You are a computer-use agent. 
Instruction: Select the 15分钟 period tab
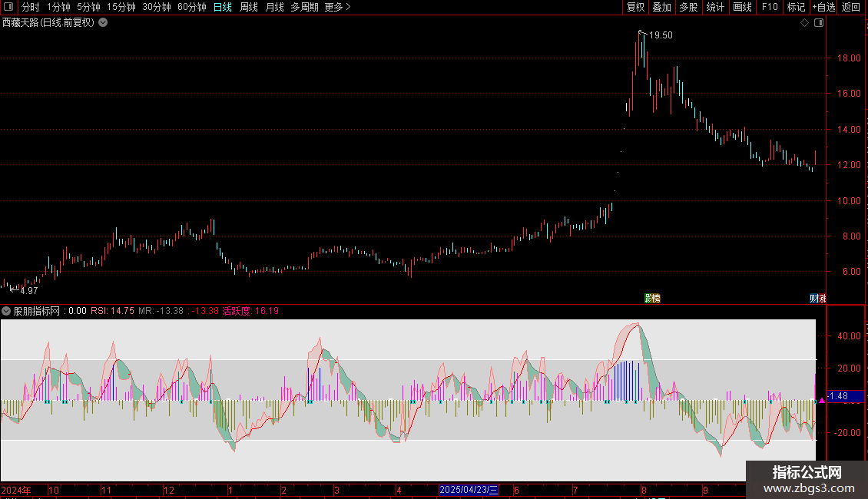pos(121,7)
